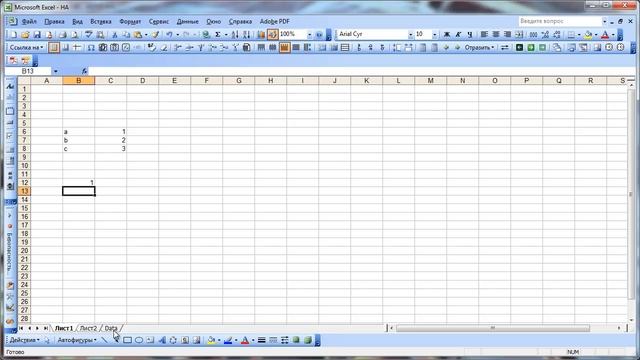Click the AutoSum sigma icon
Screen dimensions: 640x360
(218, 35)
